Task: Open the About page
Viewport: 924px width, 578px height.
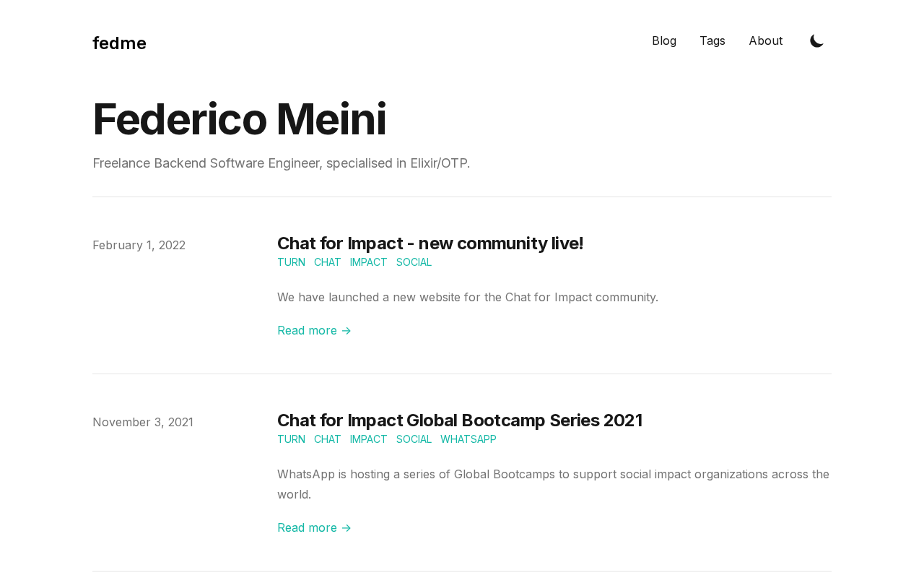Action: click(765, 41)
